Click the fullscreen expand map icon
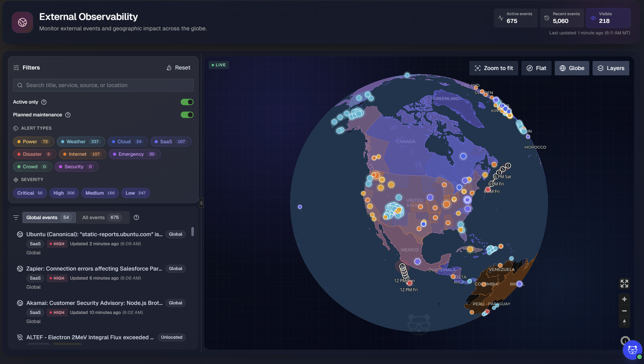This screenshot has height=364, width=644. [x=624, y=283]
